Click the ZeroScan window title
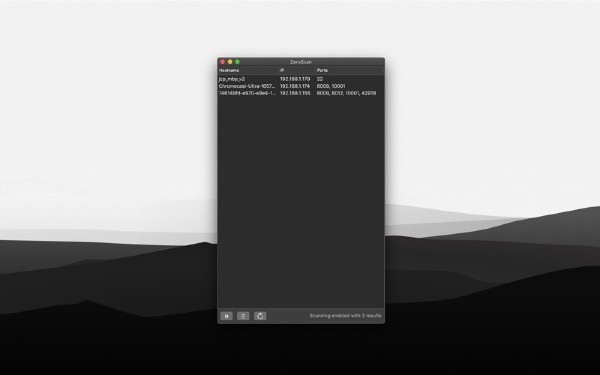The width and height of the screenshot is (600, 375). (301, 62)
